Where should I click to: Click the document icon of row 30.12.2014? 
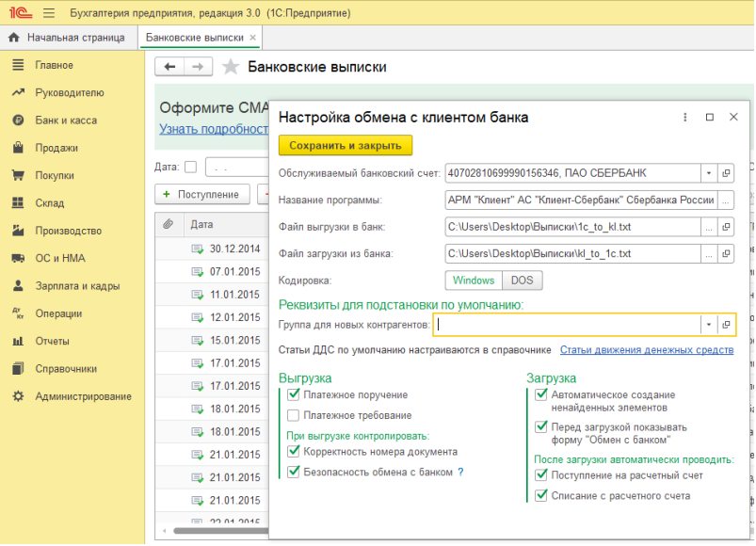tap(197, 249)
